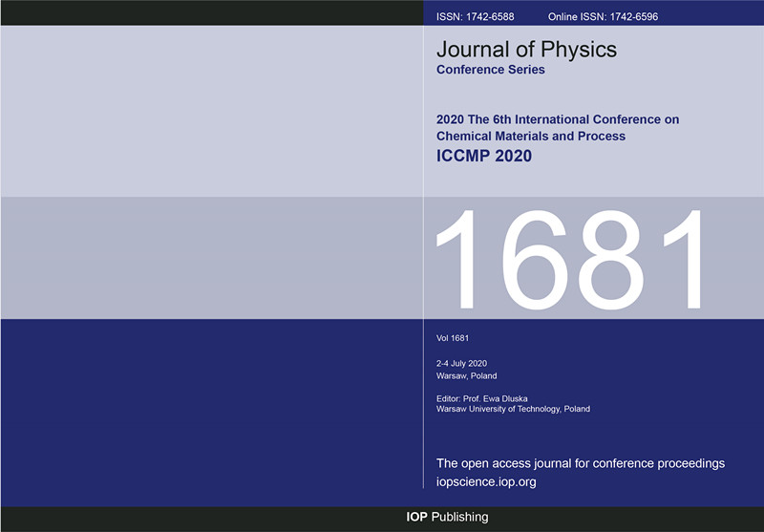Click the 'Warsaw, Poland' location text
This screenshot has height=532, width=764.
pos(466,376)
